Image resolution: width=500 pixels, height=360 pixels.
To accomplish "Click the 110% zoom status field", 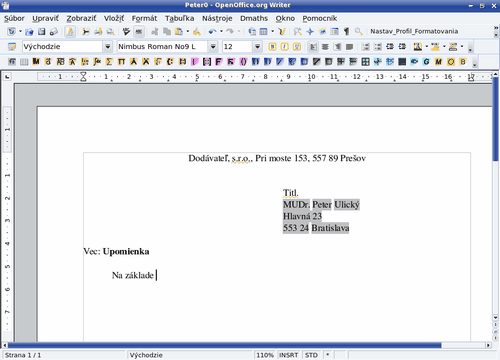I will [265, 355].
